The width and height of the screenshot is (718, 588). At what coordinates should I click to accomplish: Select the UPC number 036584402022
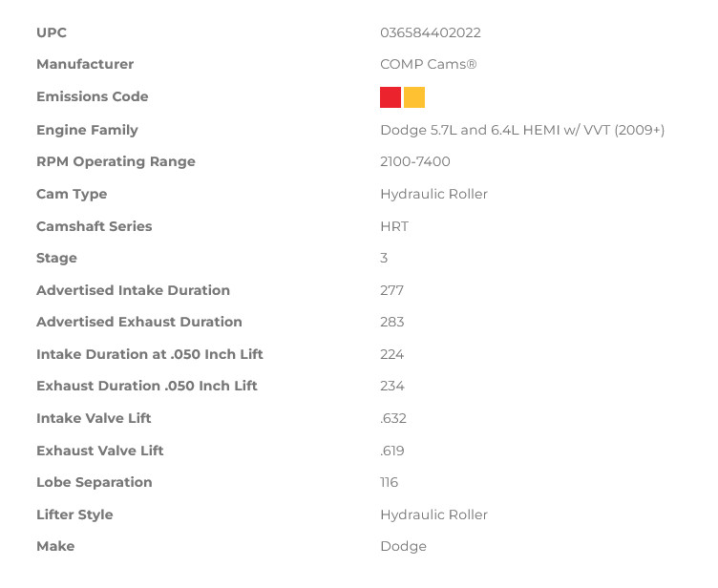[431, 33]
